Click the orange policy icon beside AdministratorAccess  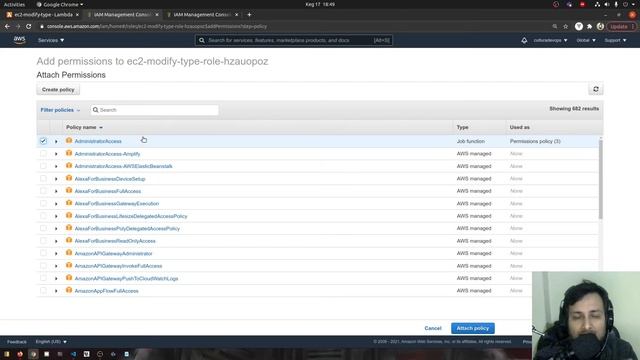coord(69,140)
